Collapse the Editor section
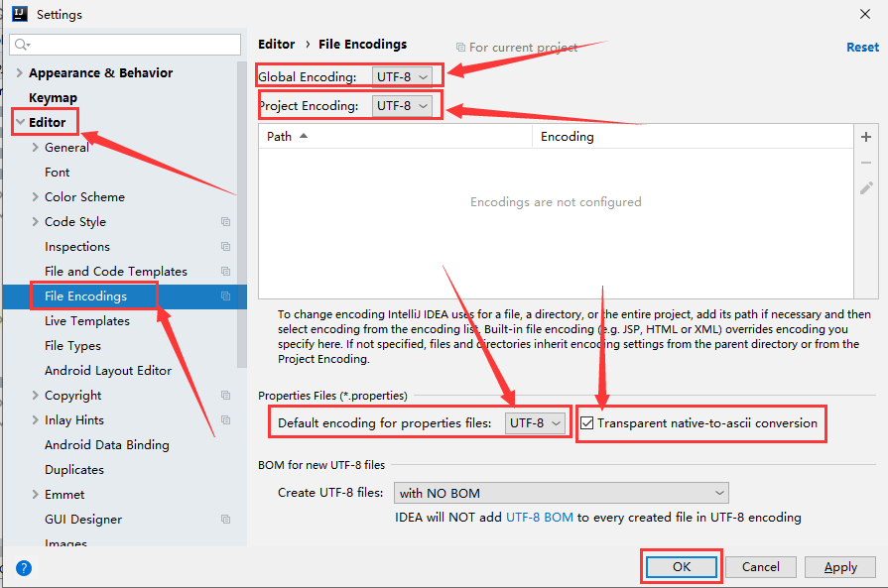The height and width of the screenshot is (588, 888). (x=21, y=122)
